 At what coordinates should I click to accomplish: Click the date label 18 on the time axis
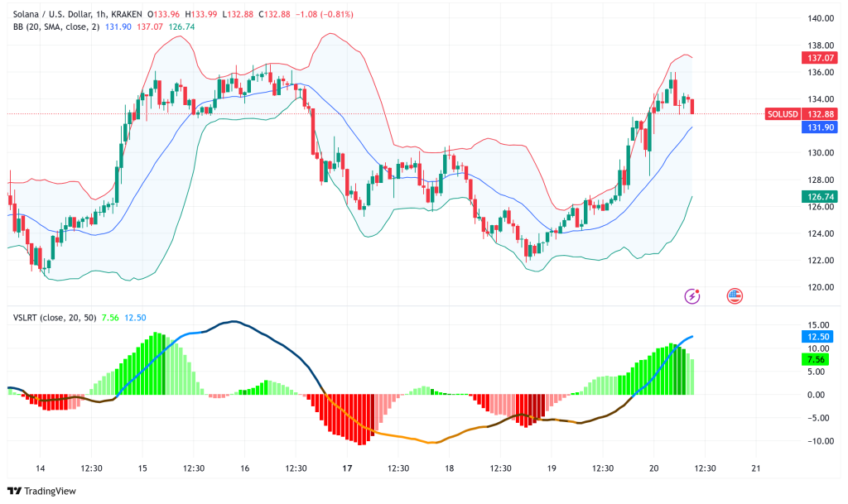449,468
